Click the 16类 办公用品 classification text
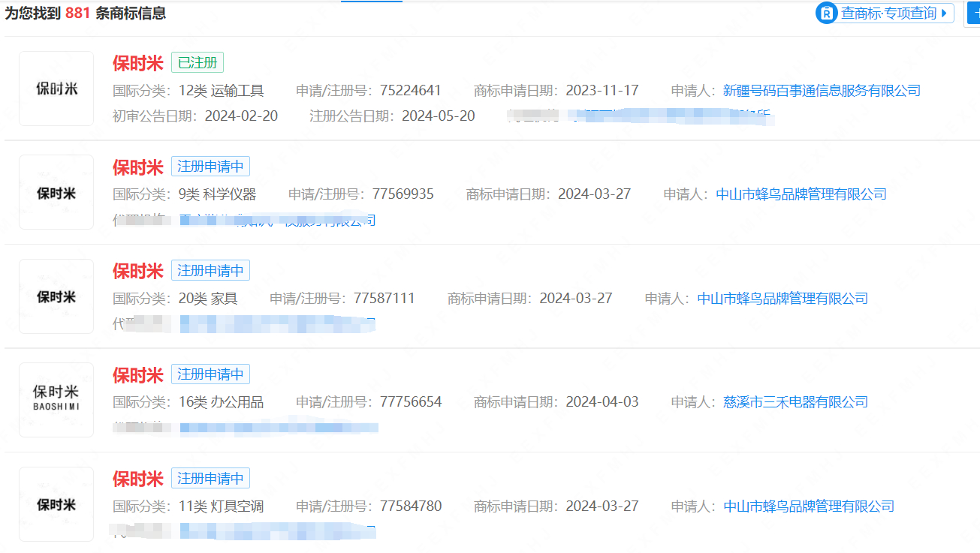 [222, 402]
